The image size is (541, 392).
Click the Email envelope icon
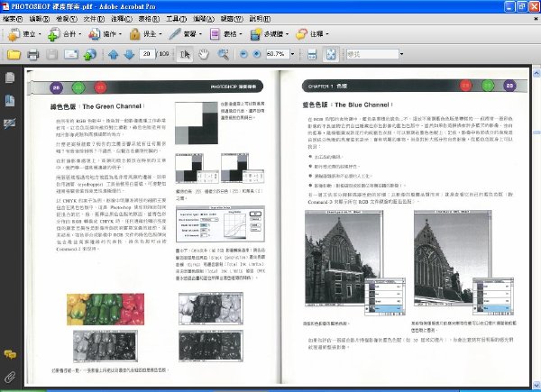(x=71, y=54)
